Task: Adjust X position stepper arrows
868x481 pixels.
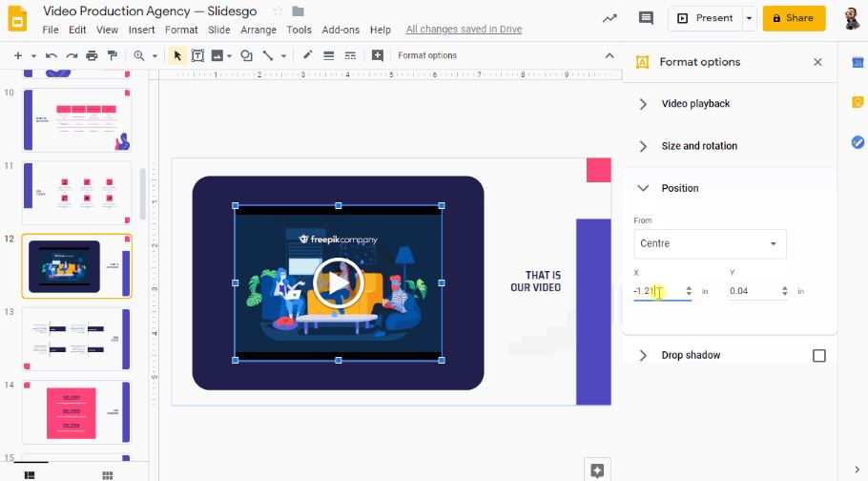Action: click(689, 291)
